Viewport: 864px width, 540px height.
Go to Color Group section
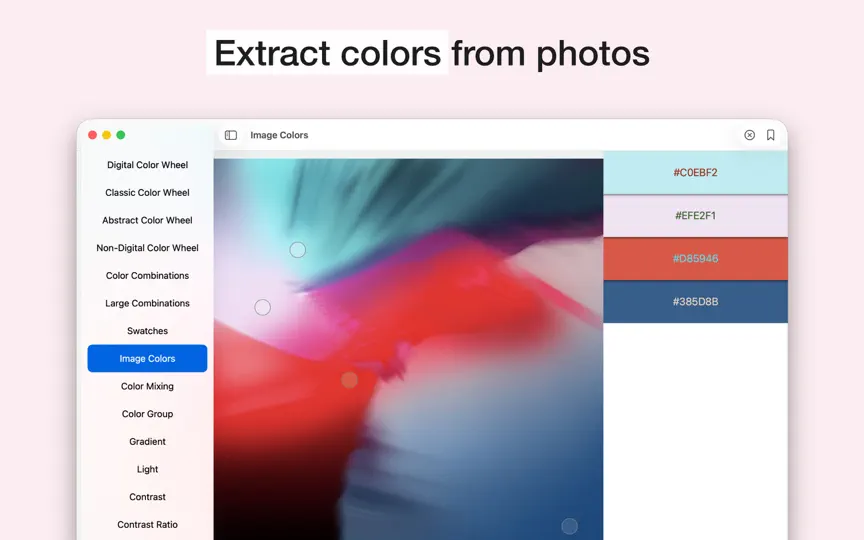click(x=147, y=414)
